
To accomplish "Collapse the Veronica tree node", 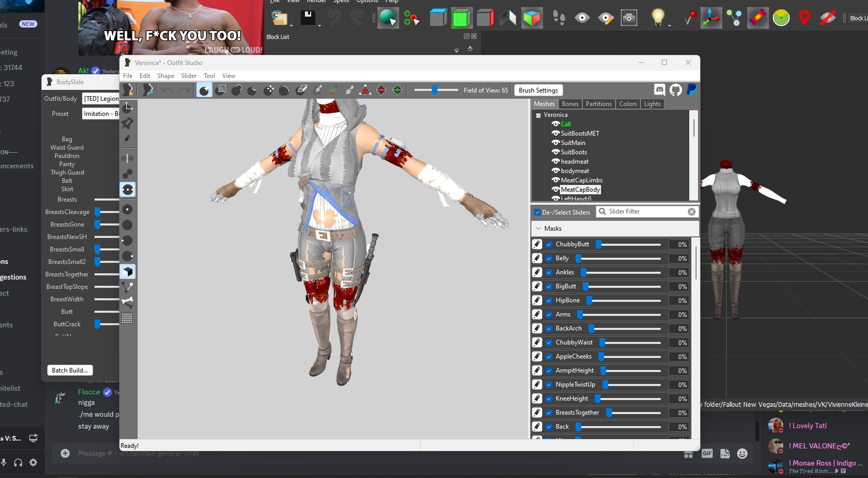I will [539, 115].
